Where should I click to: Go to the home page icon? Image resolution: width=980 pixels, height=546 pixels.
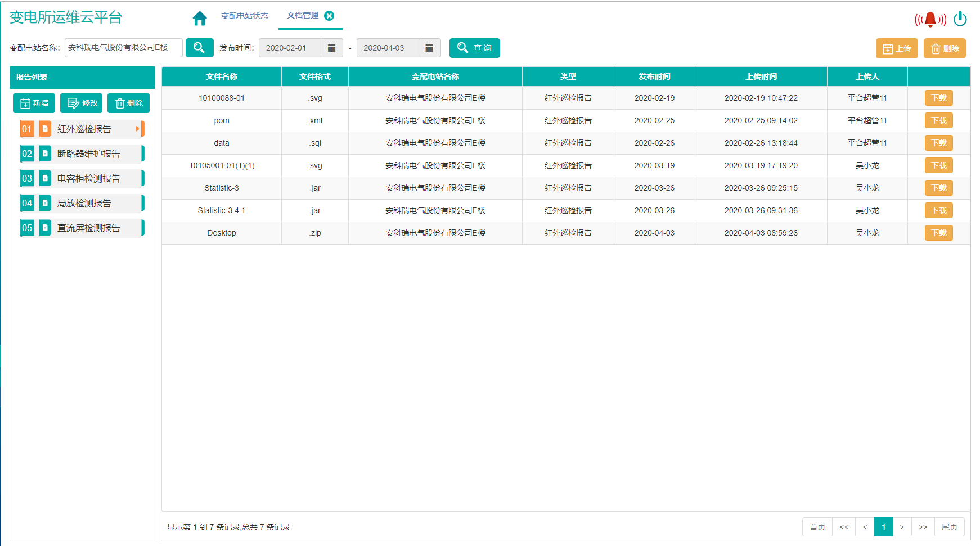coord(200,19)
